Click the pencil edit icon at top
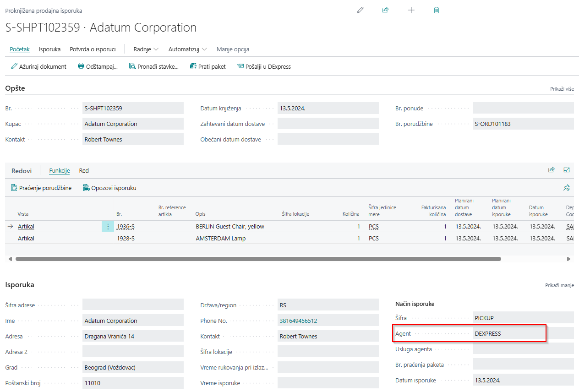The width and height of the screenshot is (579, 392). [x=360, y=10]
